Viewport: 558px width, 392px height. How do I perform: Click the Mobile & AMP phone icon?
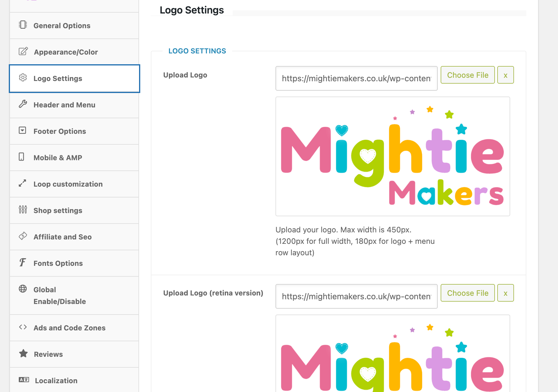(x=21, y=157)
